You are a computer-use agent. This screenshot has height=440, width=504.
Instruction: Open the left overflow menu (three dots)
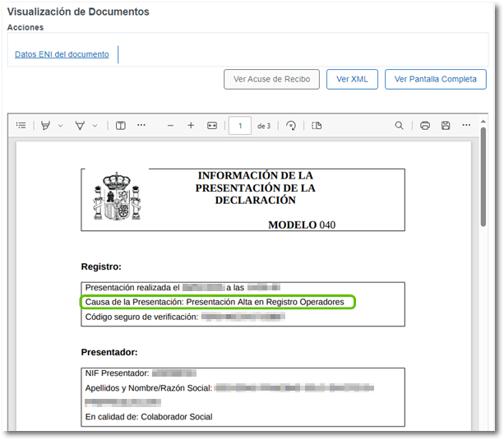[x=141, y=125]
